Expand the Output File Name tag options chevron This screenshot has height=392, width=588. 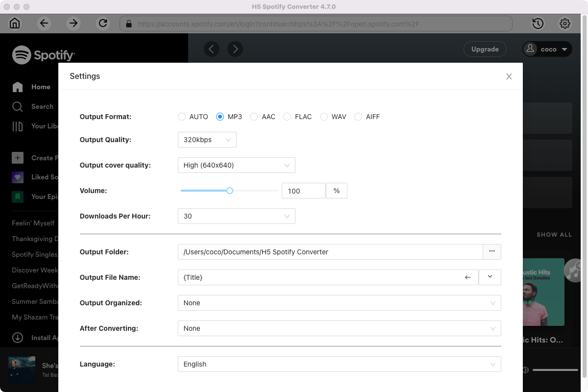(490, 277)
